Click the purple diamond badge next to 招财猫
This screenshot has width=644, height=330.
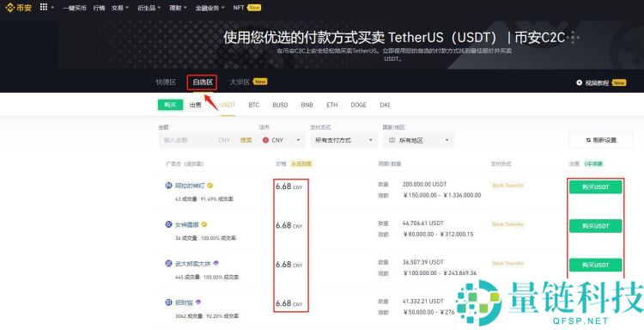[x=198, y=302]
